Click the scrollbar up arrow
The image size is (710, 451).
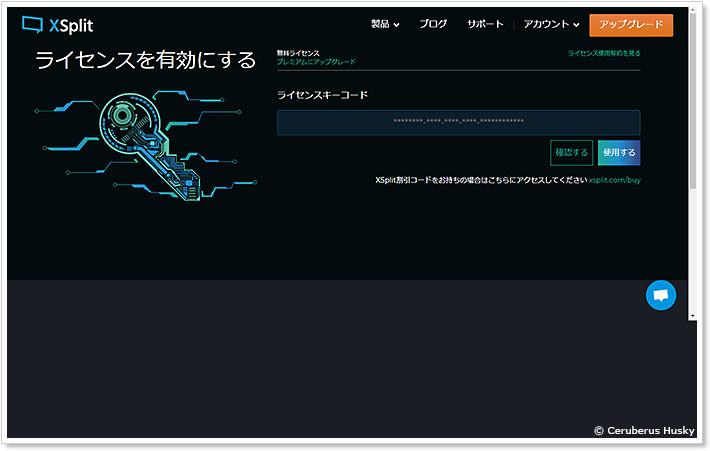click(x=692, y=9)
